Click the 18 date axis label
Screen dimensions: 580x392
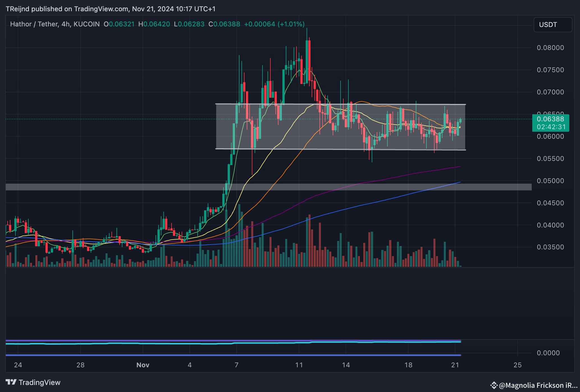[408, 365]
